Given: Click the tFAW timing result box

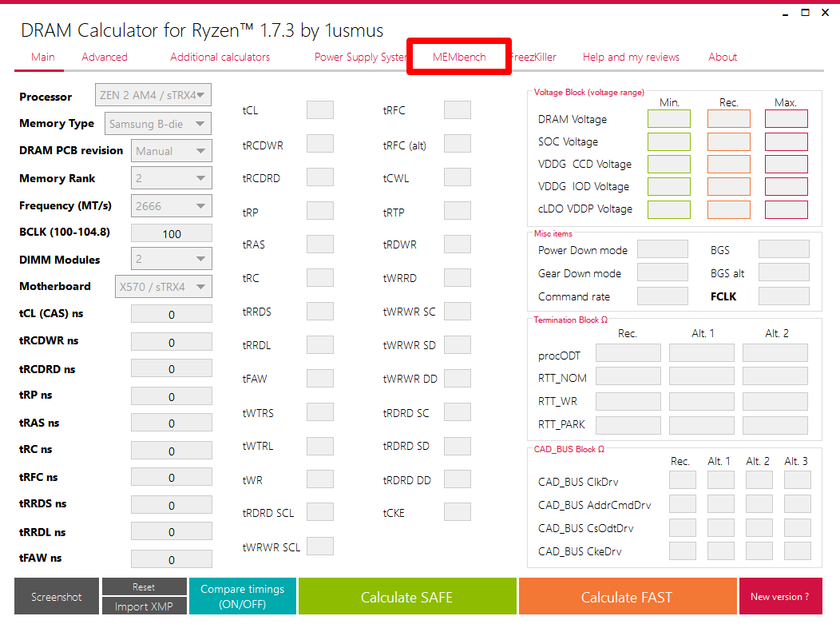Looking at the screenshot, I should pos(320,379).
